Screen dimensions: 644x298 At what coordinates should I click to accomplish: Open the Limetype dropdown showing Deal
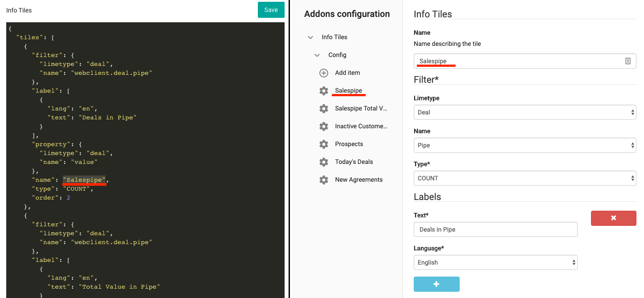pyautogui.click(x=525, y=112)
